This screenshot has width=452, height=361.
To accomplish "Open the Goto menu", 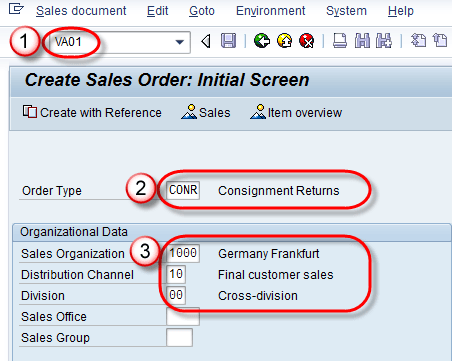I will [202, 11].
